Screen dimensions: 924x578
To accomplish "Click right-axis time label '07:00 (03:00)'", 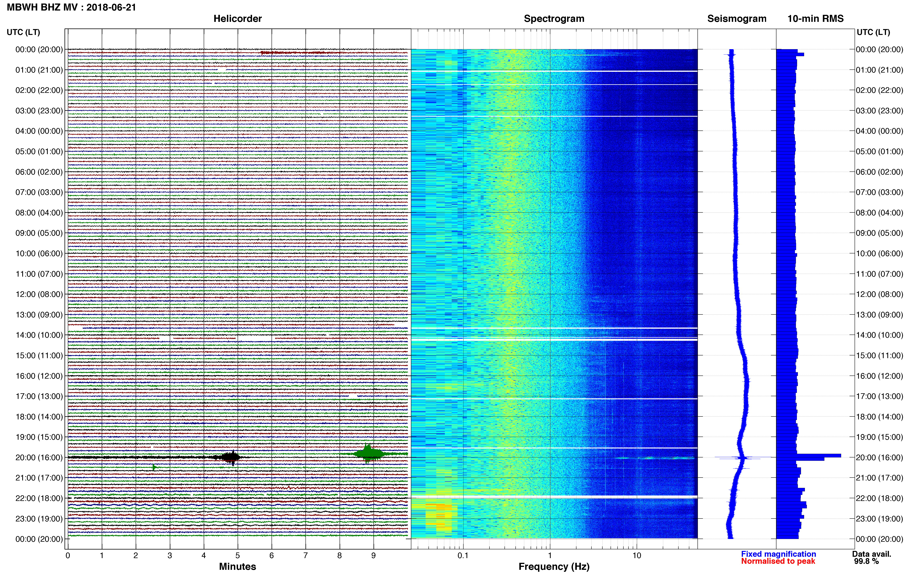I will (879, 192).
